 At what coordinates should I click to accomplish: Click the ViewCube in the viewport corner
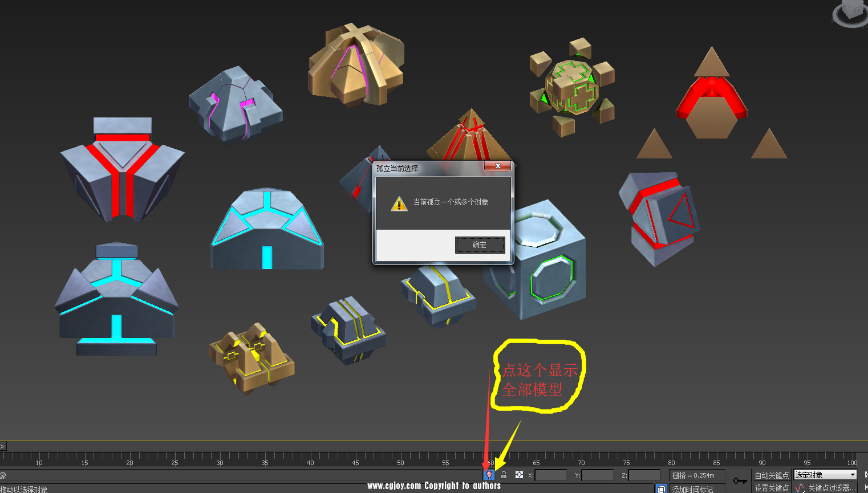852,11
